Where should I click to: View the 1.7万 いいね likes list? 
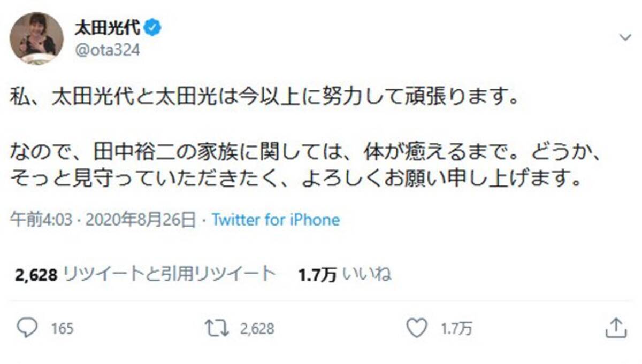(345, 274)
